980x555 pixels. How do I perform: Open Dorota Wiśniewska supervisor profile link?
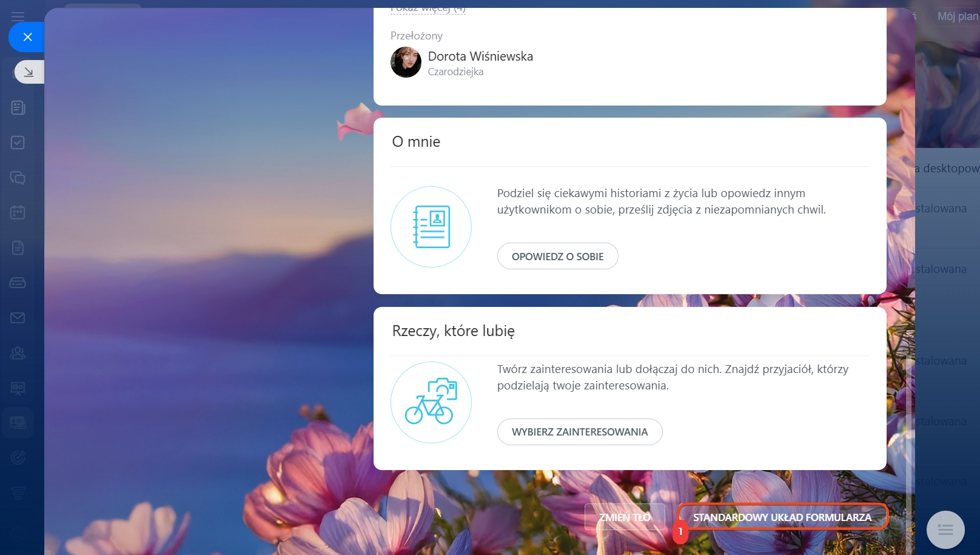point(480,56)
